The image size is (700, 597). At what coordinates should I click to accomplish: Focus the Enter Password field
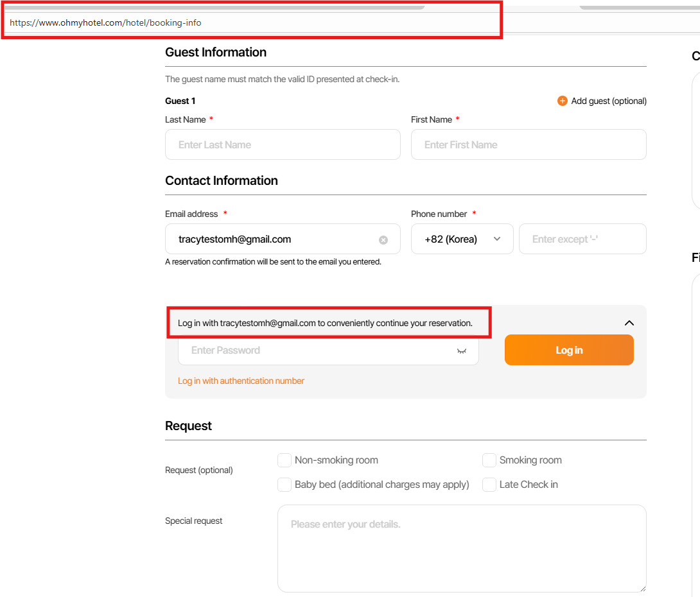[x=315, y=350]
